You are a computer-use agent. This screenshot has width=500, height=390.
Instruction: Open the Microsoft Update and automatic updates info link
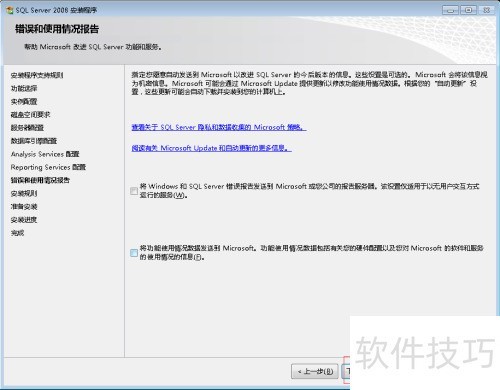pos(211,148)
